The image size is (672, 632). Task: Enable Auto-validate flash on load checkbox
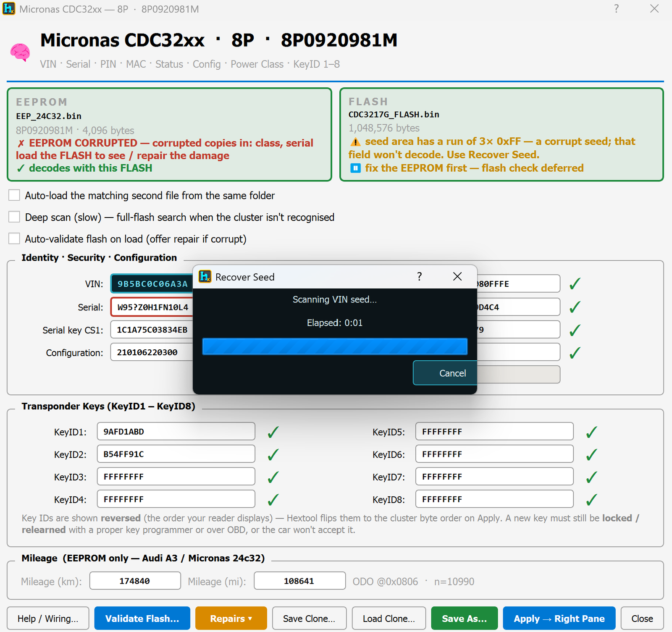tap(14, 239)
